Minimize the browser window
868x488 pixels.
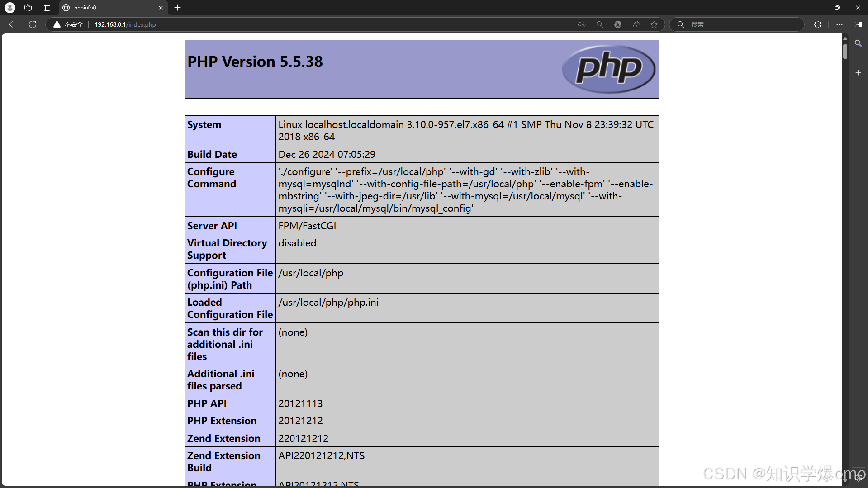816,8
